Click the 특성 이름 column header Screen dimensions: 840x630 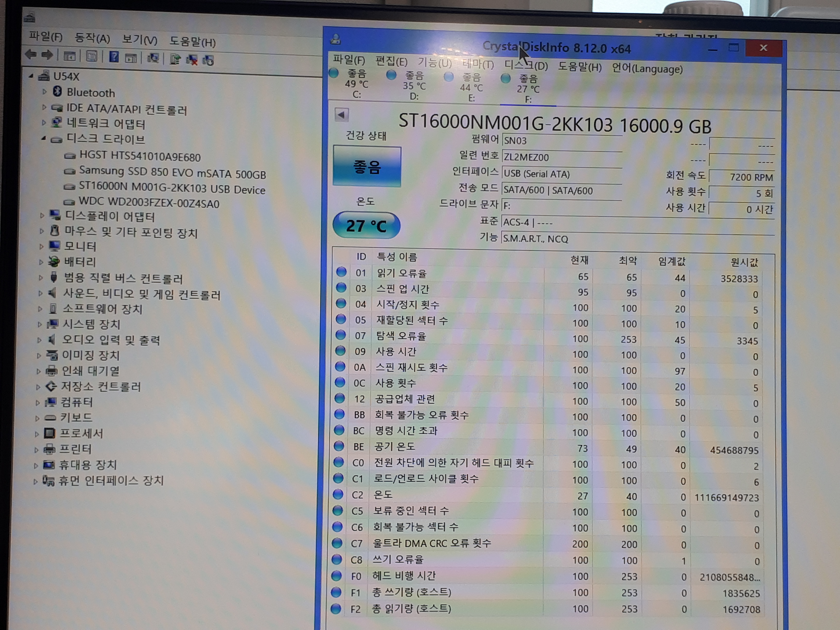pos(397,257)
